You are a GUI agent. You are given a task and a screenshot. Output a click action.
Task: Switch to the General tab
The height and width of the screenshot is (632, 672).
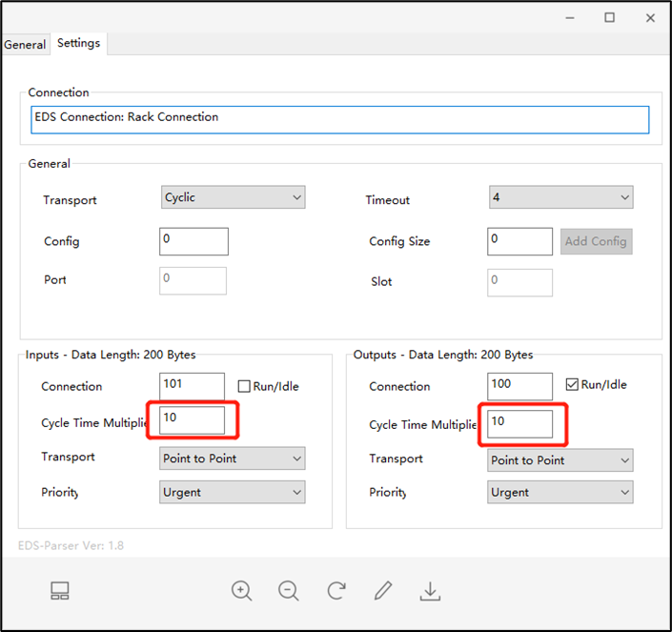tap(25, 45)
